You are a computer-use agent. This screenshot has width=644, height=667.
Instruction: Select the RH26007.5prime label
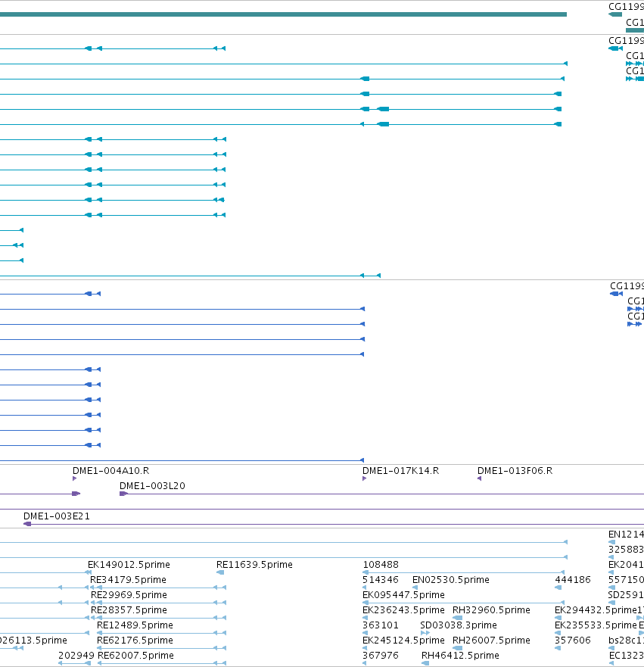pos(491,641)
